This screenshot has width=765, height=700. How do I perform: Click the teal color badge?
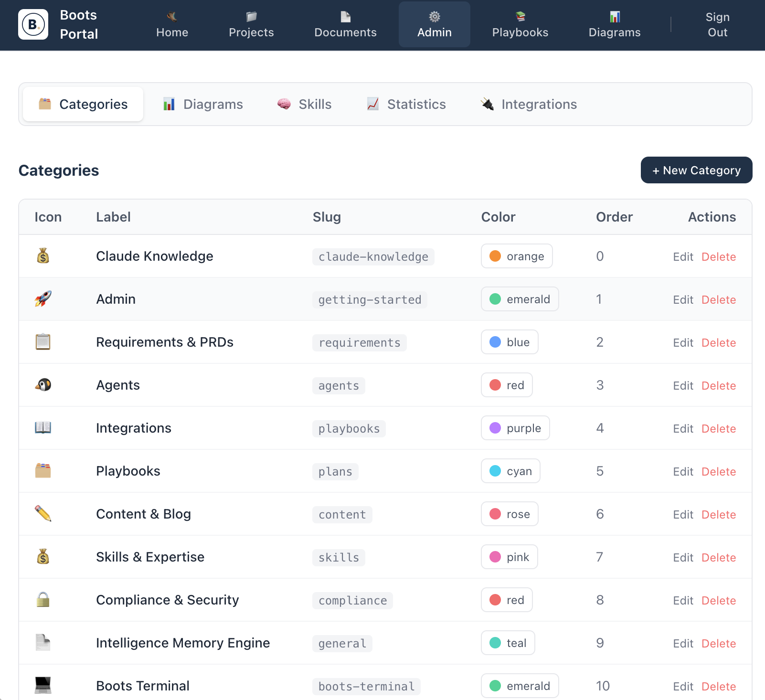508,643
